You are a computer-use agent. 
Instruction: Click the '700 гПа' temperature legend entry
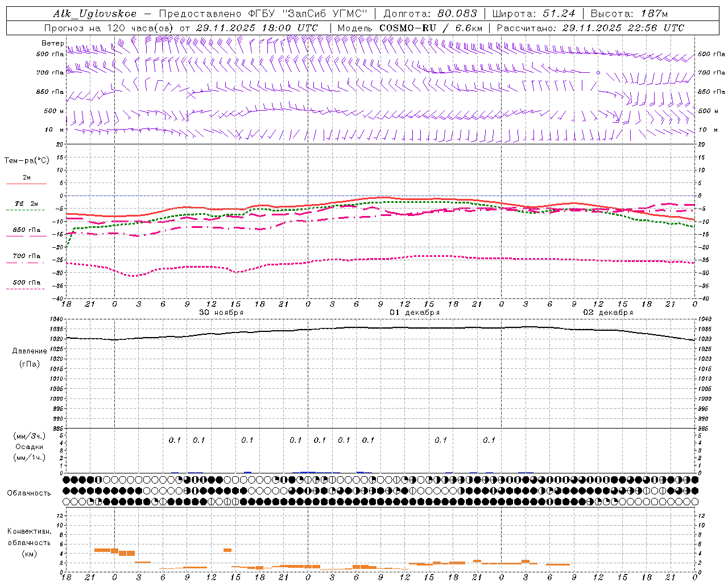pos(27,256)
